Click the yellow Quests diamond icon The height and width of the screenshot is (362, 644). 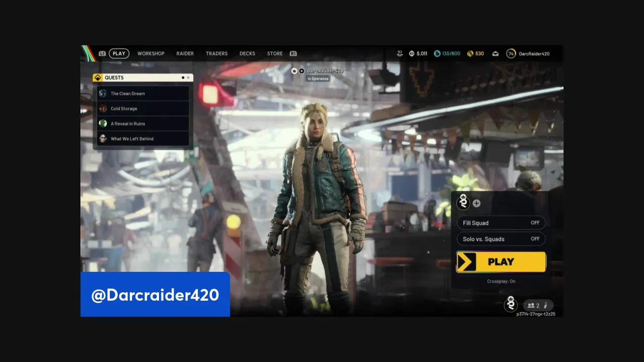pos(98,78)
